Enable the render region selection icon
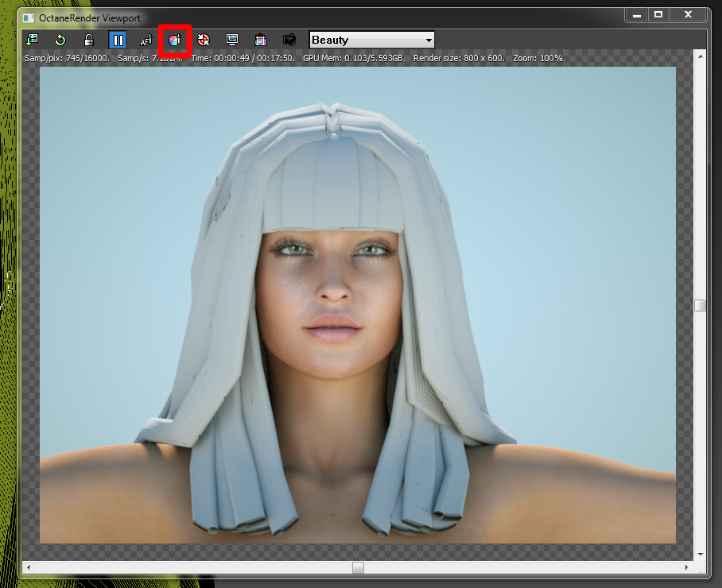The width and height of the screenshot is (722, 588). (x=261, y=40)
